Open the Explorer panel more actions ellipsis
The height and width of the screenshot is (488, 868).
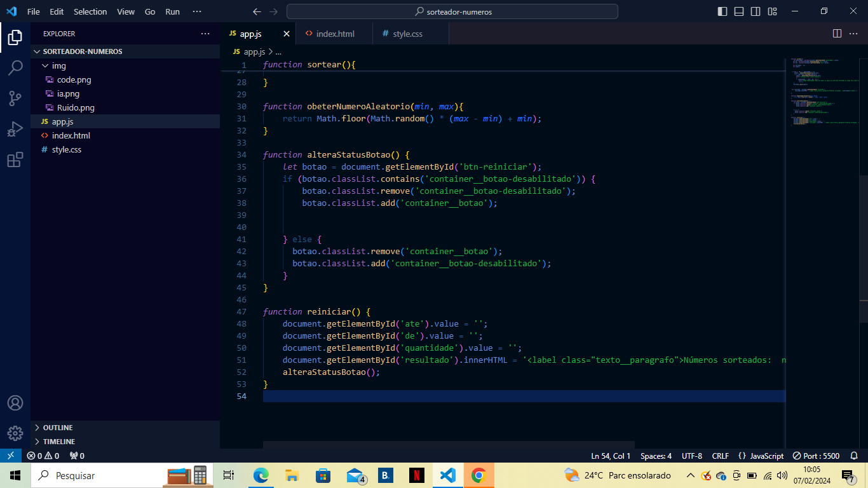coord(205,34)
